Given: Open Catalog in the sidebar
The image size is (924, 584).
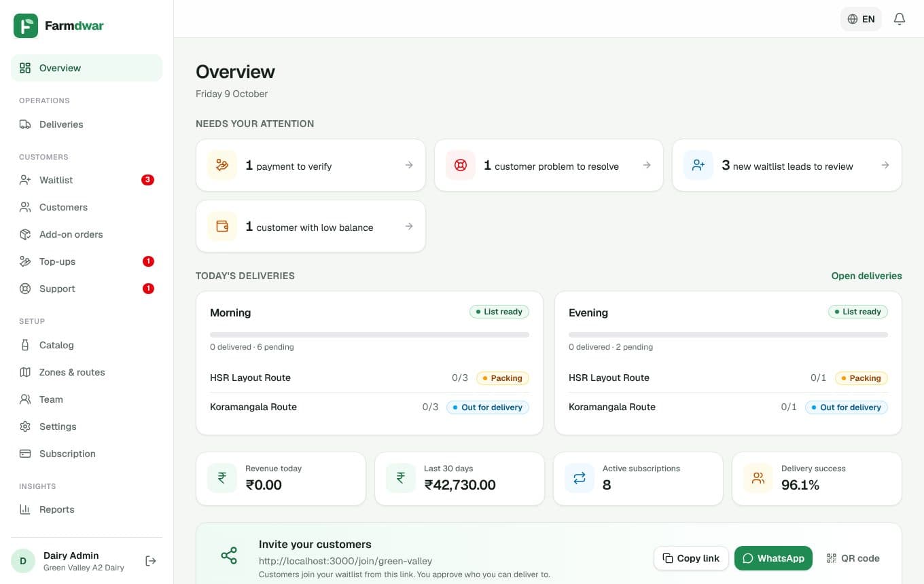Looking at the screenshot, I should 87,345.
